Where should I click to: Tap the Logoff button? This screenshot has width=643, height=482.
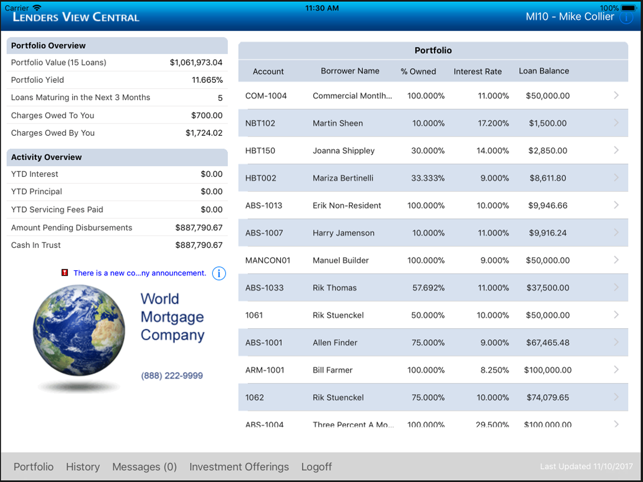point(316,467)
